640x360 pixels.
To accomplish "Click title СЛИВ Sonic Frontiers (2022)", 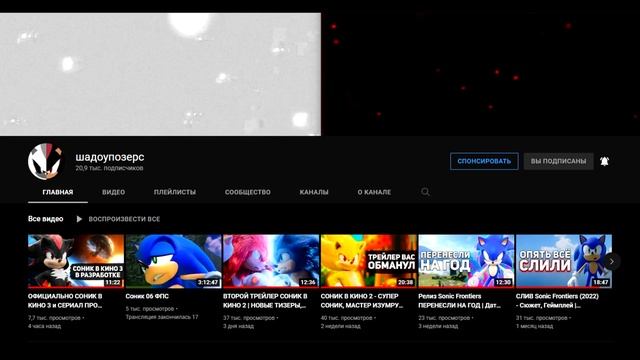I will coord(557,300).
